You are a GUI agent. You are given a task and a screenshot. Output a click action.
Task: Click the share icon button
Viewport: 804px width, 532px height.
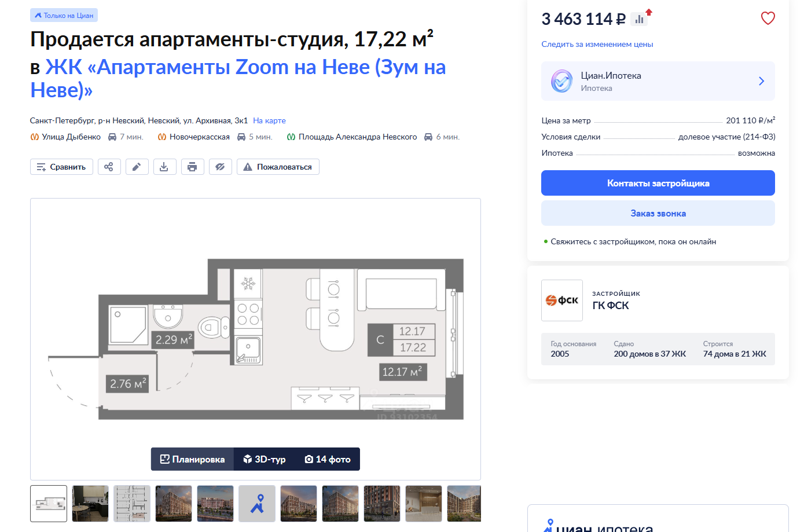(109, 167)
